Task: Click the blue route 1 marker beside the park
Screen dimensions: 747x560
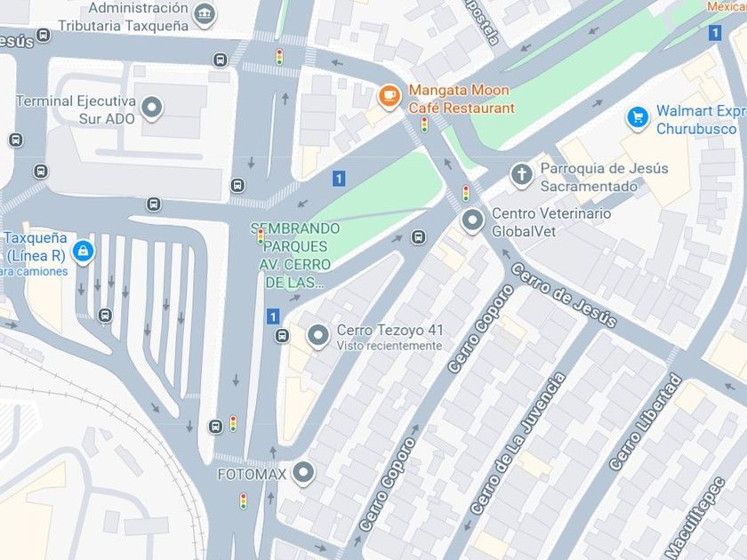Action: (x=338, y=179)
